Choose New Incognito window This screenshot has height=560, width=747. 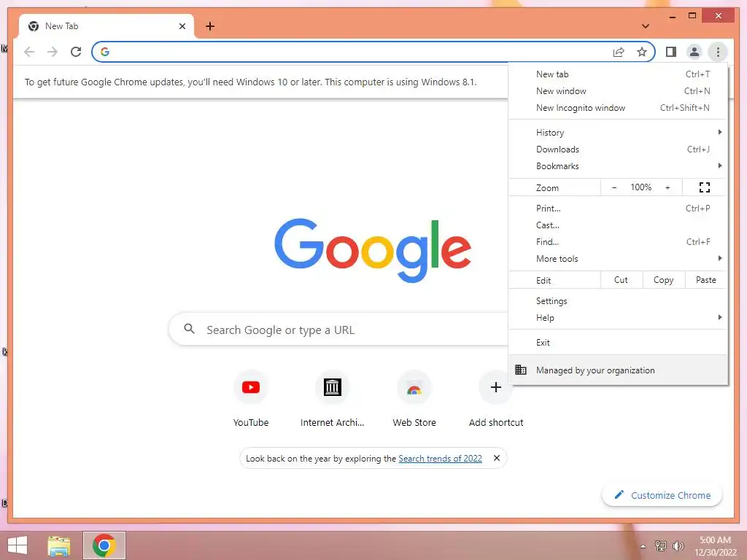coord(618,108)
